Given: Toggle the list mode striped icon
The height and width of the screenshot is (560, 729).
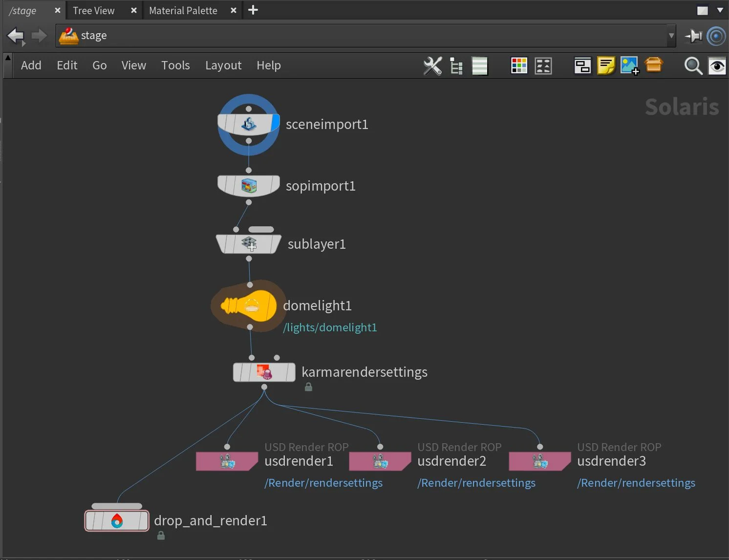Looking at the screenshot, I should pyautogui.click(x=480, y=66).
